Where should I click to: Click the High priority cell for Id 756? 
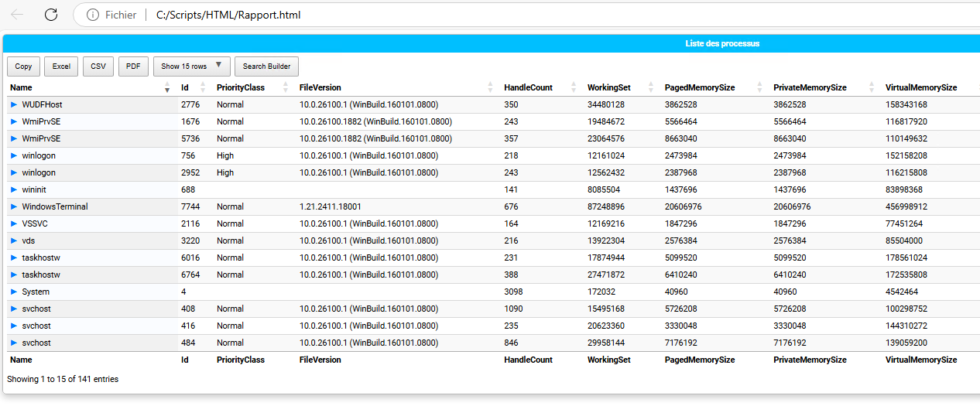[x=225, y=155]
